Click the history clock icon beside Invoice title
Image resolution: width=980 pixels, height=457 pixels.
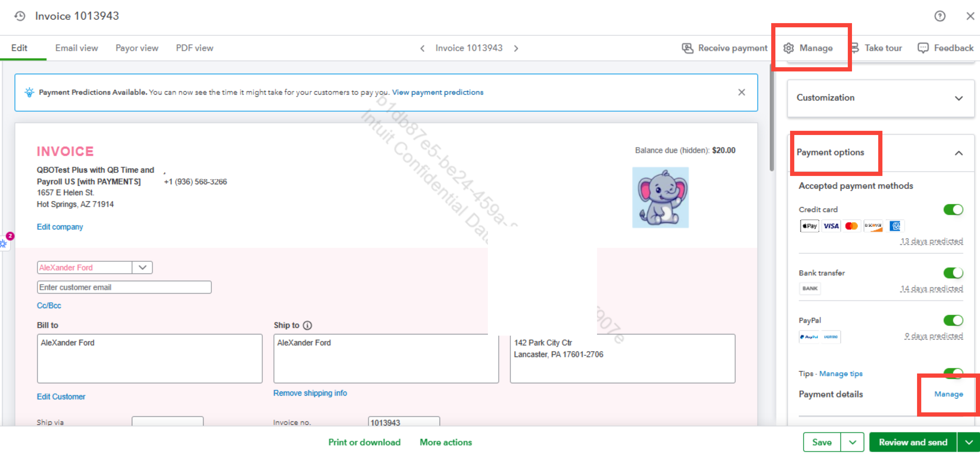coord(20,16)
